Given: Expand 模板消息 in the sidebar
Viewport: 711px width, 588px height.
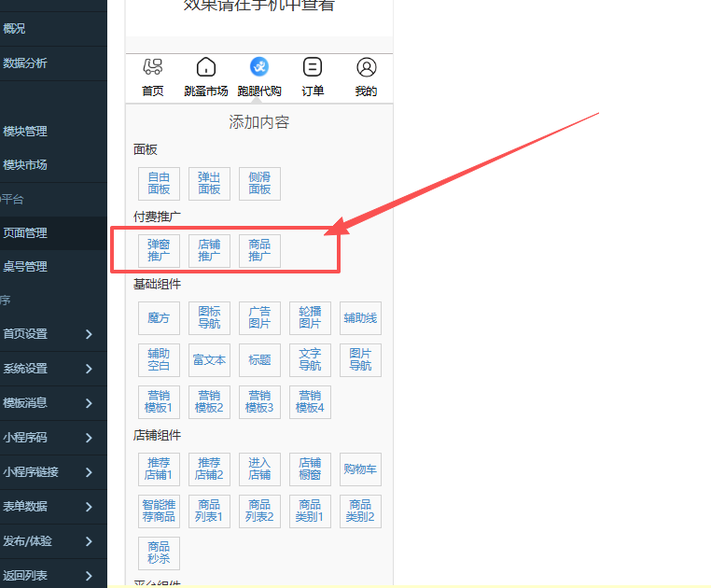Looking at the screenshot, I should coord(89,403).
